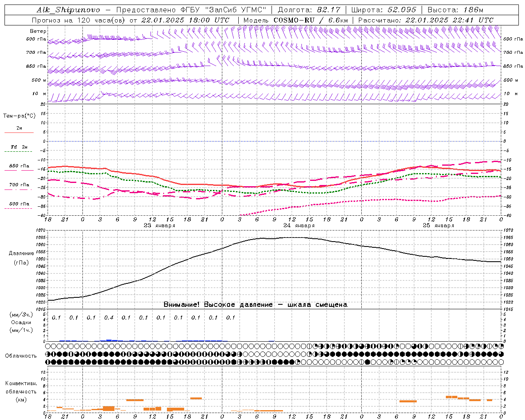Click the Прогноз на 120 часа(ов) text

pyautogui.click(x=78, y=20)
